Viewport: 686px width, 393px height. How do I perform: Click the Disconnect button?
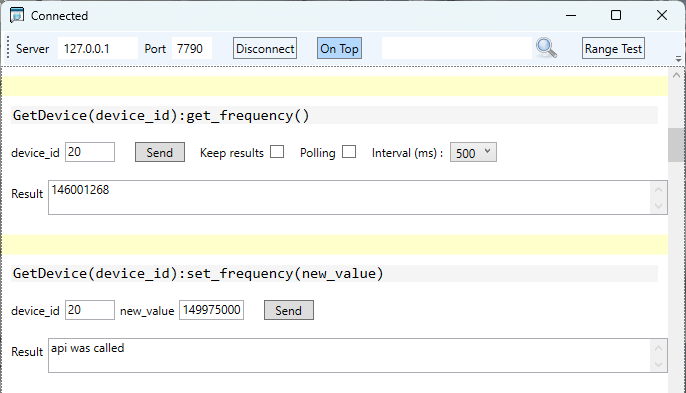(x=265, y=48)
